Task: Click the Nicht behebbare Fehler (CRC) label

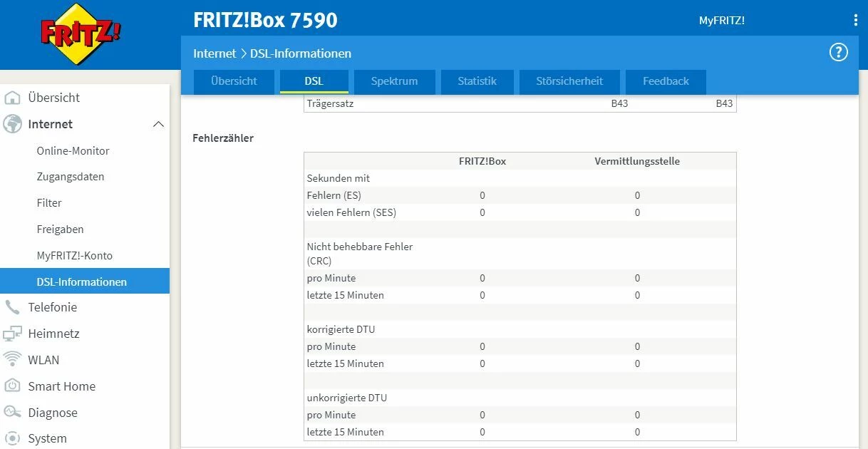Action: coord(360,254)
